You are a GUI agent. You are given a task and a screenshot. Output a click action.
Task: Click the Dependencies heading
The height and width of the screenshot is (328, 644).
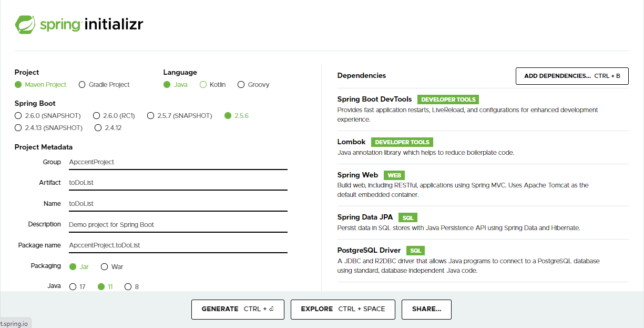pos(362,76)
